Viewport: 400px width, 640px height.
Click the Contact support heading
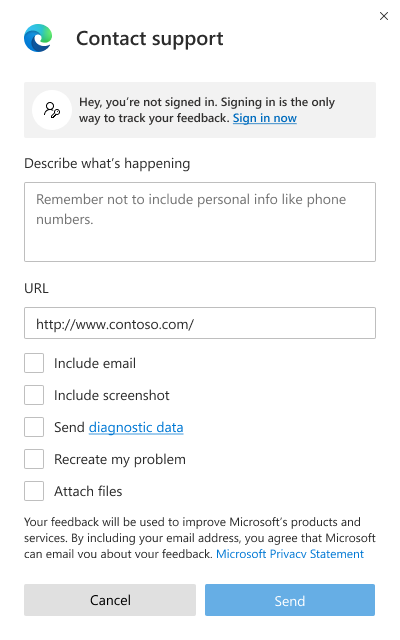tap(149, 39)
